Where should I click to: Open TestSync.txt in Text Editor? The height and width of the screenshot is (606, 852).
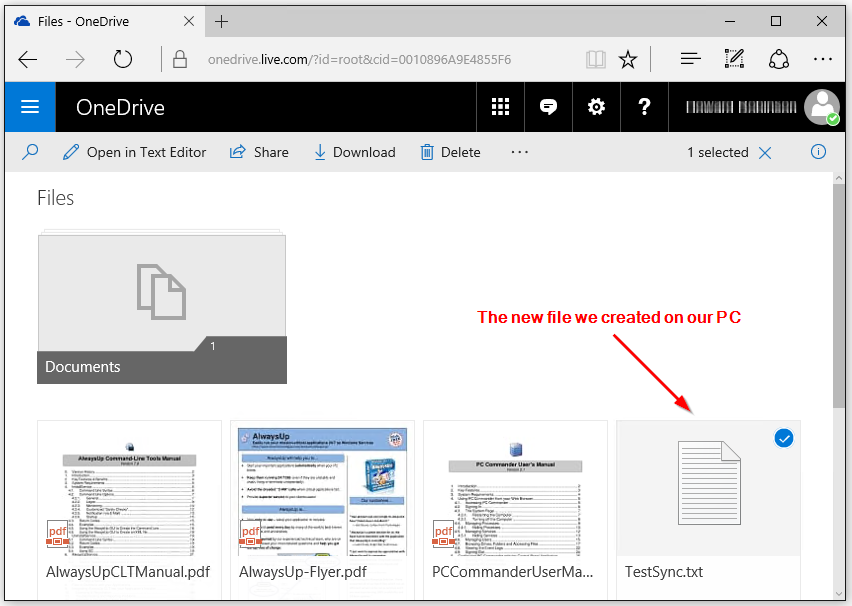tap(135, 152)
